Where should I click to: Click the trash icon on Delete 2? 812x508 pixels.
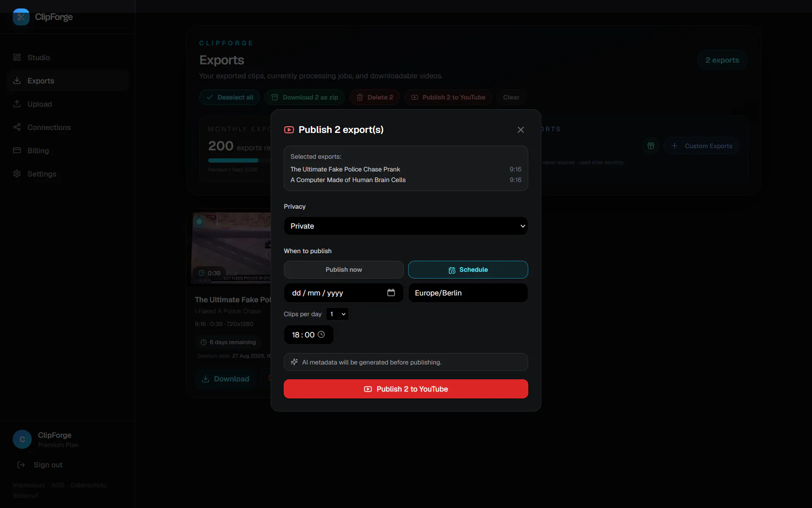point(360,97)
